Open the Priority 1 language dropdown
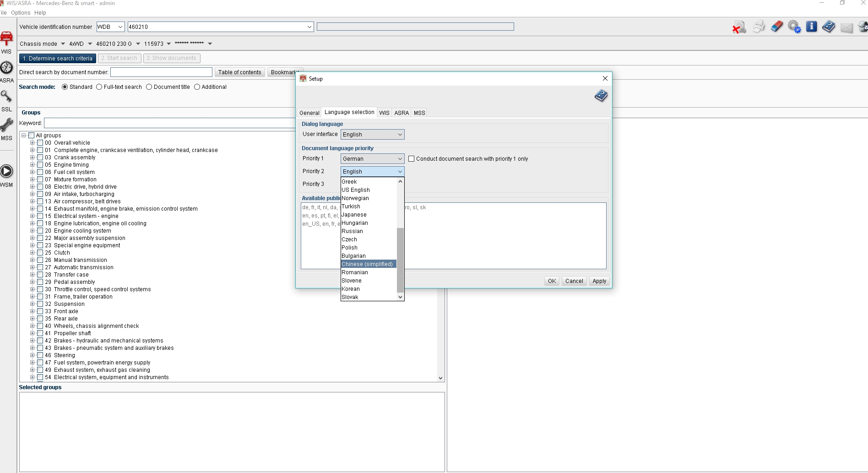This screenshot has height=473, width=868. point(372,158)
